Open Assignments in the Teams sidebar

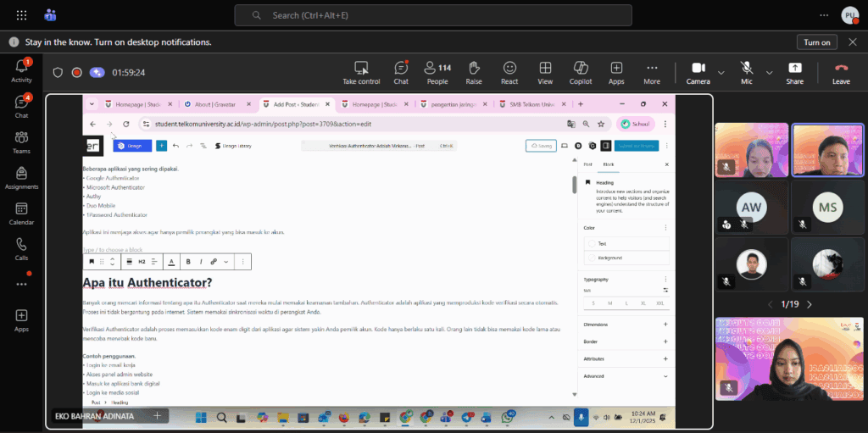(x=21, y=178)
